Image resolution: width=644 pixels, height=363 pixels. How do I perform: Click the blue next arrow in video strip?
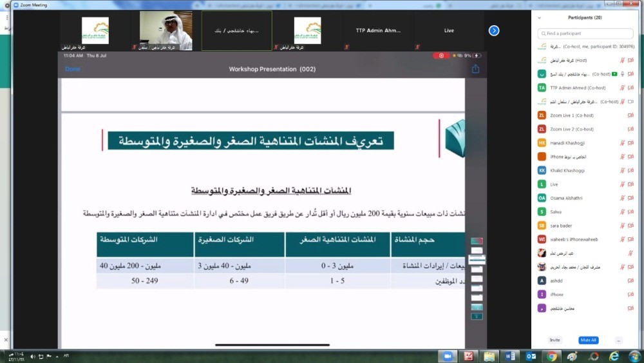point(494,30)
